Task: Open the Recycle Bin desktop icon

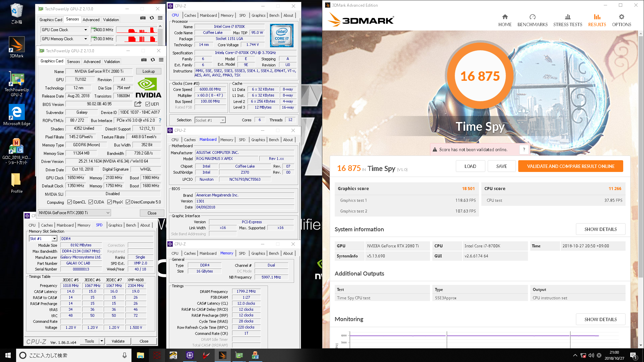Action: [16, 14]
